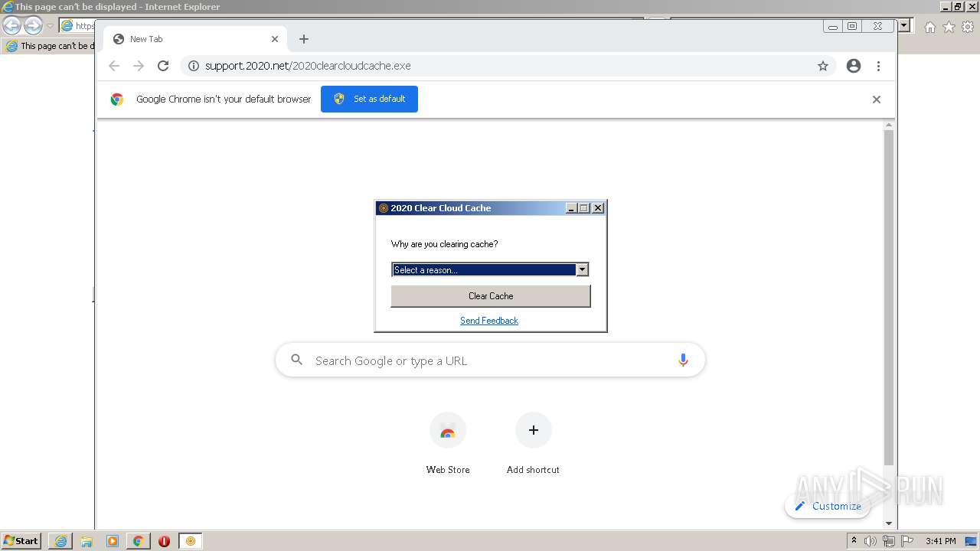Open the Chrome profile avatar menu
Viewport: 980px width, 551px height.
tap(854, 66)
